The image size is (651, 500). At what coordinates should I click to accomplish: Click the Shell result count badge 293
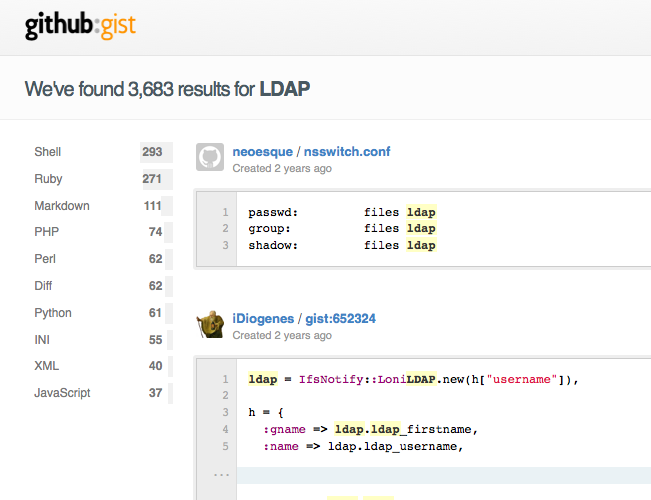coord(152,152)
